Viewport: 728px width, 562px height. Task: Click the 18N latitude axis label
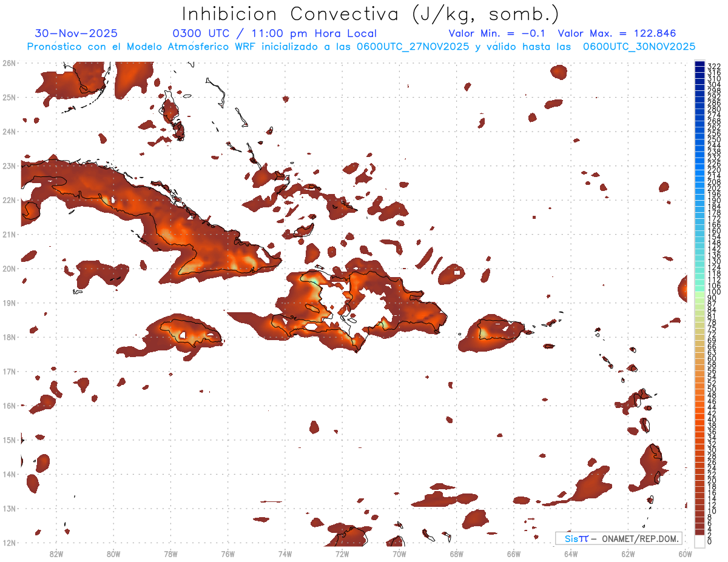tap(9, 336)
